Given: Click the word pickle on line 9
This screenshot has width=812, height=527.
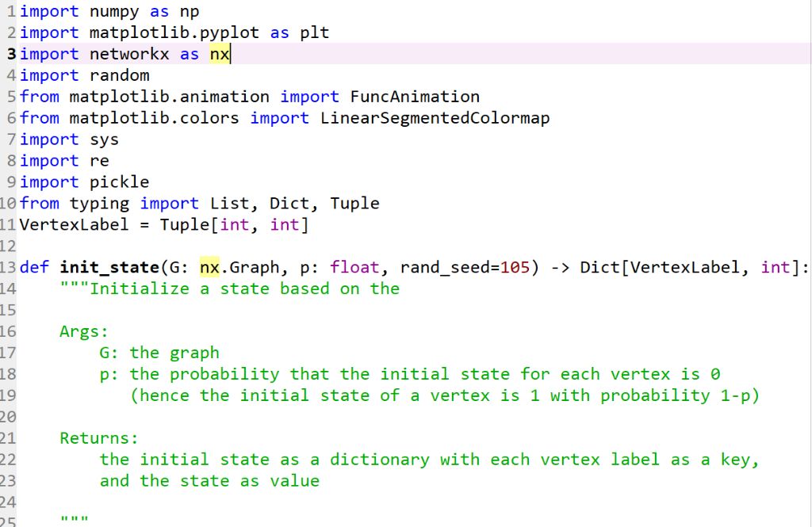Looking at the screenshot, I should click(x=119, y=181).
